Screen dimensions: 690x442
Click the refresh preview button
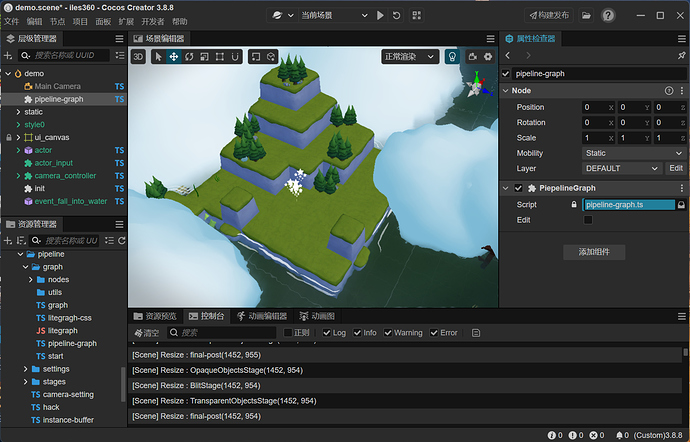(396, 15)
